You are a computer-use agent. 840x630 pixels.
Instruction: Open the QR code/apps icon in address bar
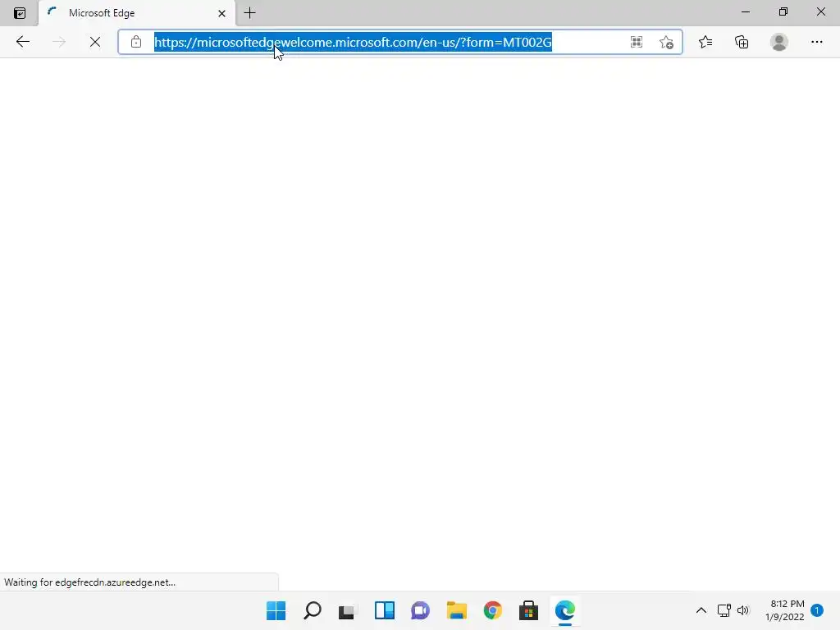point(637,42)
